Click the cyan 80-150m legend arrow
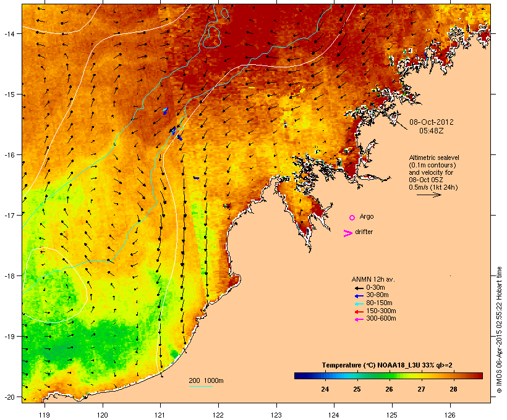Viewport: 507px width, 420px height. [359, 304]
